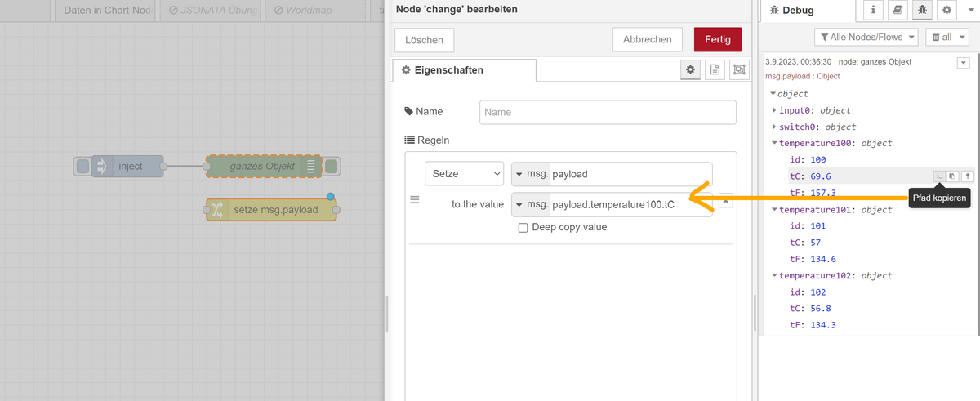Expand the input0 object
Image resolution: width=980 pixels, height=401 pixels.
click(774, 110)
